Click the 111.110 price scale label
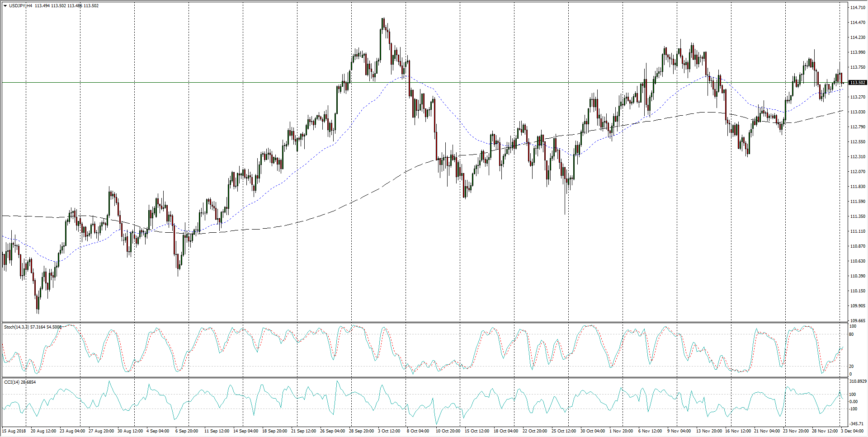Screen dimensions: 868x437 tap(858, 231)
